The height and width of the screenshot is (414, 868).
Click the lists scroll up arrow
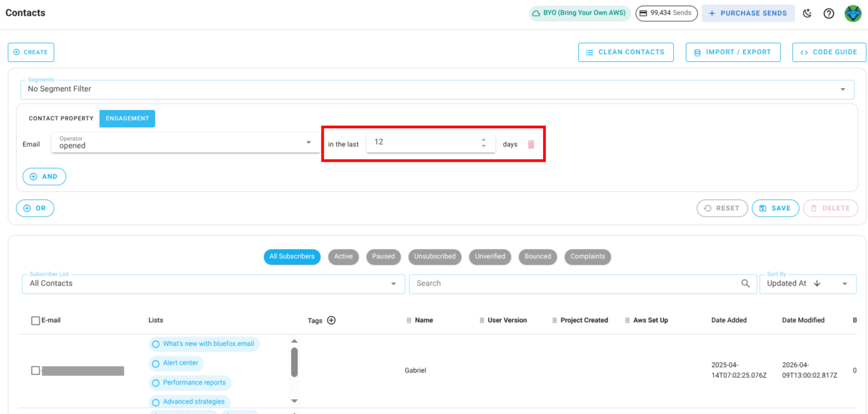[x=294, y=341]
